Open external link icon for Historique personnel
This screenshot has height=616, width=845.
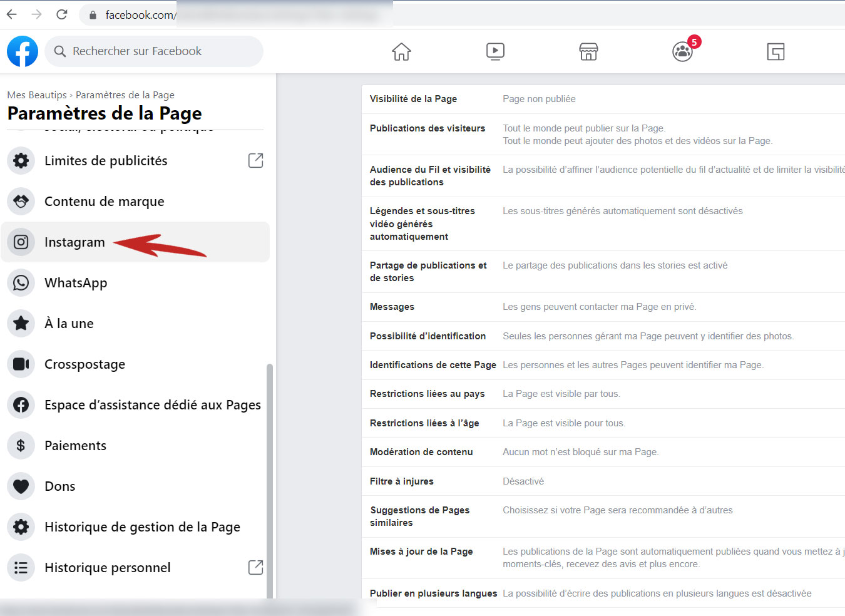point(255,567)
